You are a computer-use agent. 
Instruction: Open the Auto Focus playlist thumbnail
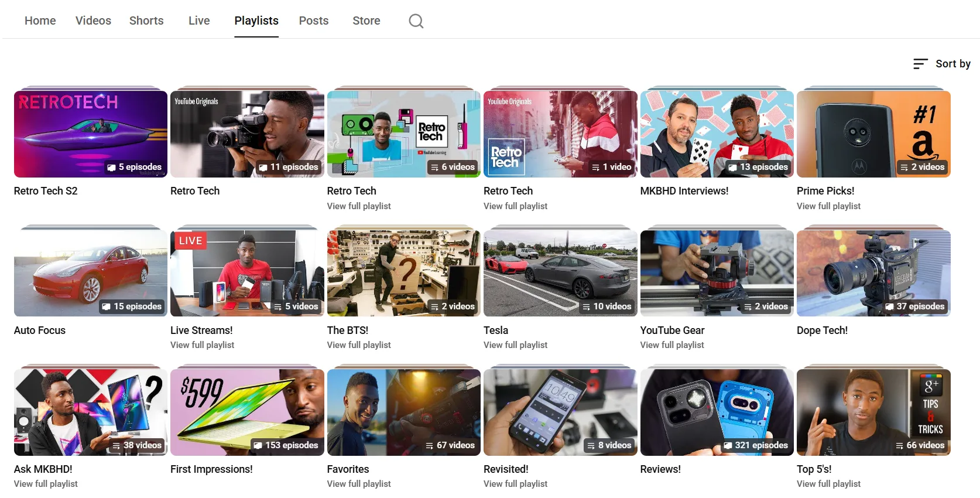(91, 273)
